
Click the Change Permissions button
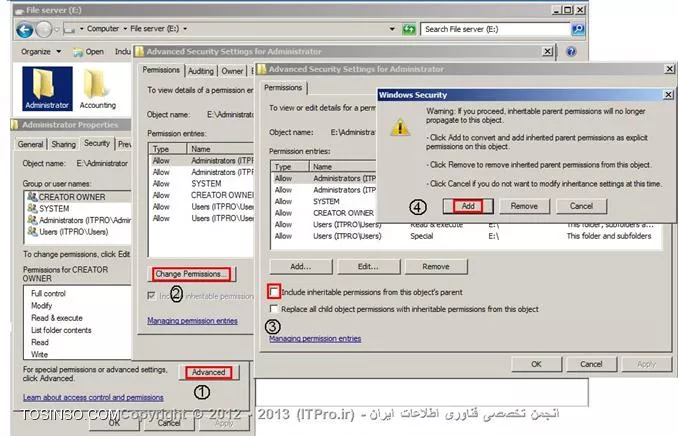[x=191, y=274]
